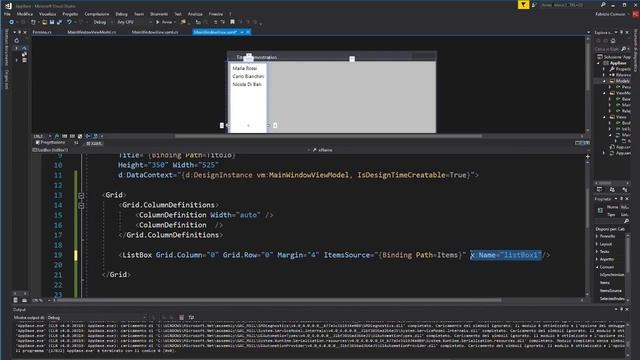
Task: Open the Any CPU platform dropdown
Action: click(x=134, y=22)
